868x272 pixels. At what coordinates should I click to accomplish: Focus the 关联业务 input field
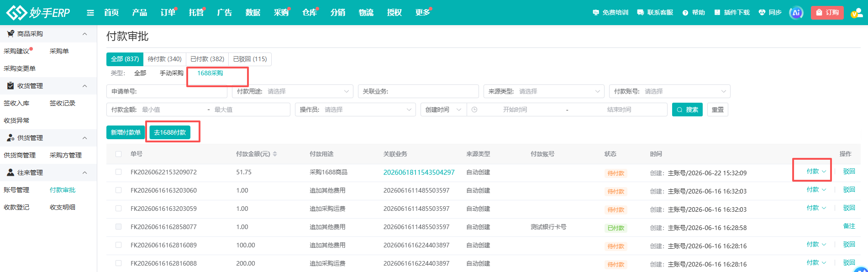point(418,91)
